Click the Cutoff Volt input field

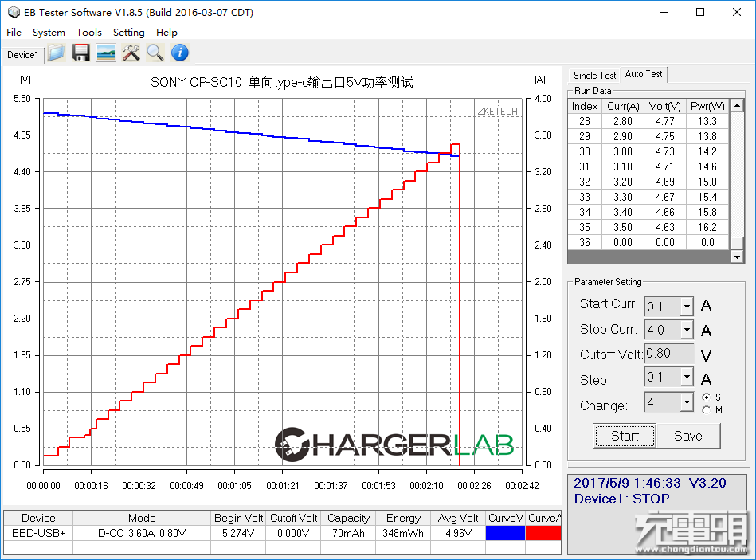tap(668, 354)
